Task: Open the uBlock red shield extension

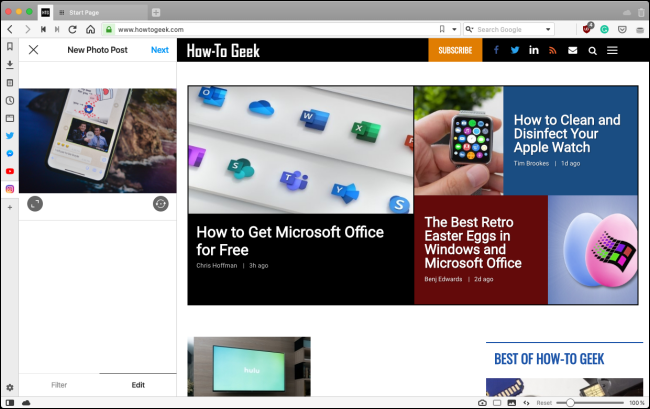Action: pos(587,29)
